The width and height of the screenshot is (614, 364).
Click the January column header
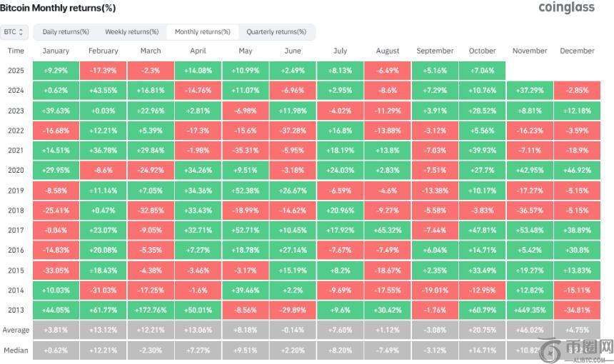pos(56,51)
